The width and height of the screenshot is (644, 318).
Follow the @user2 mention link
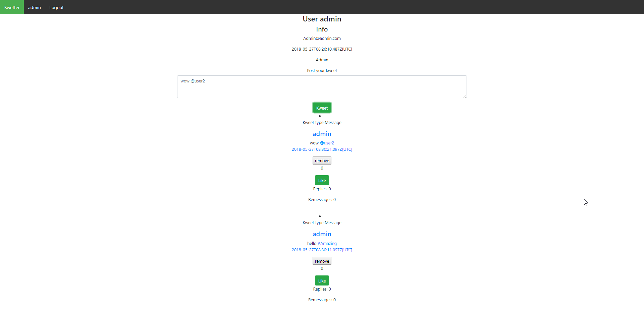(327, 143)
